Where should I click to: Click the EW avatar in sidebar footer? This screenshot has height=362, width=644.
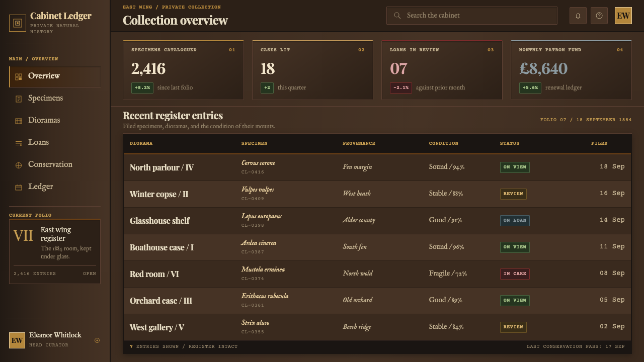pyautogui.click(x=17, y=340)
